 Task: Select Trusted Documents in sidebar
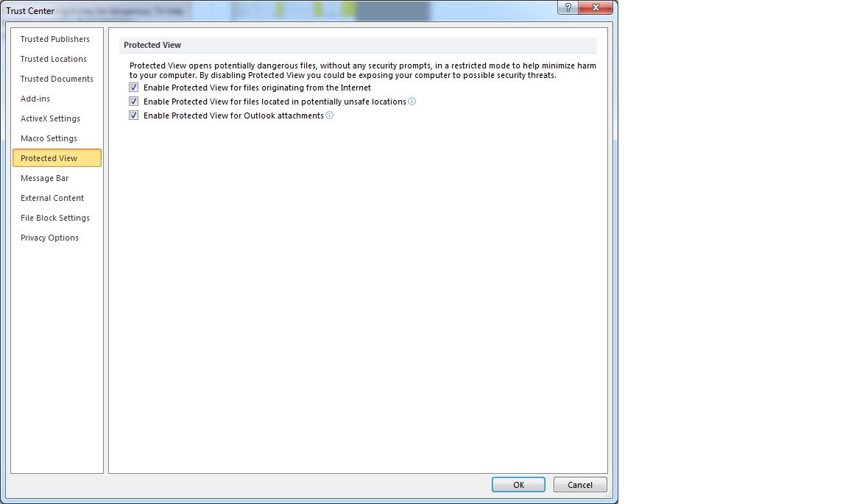click(x=57, y=79)
